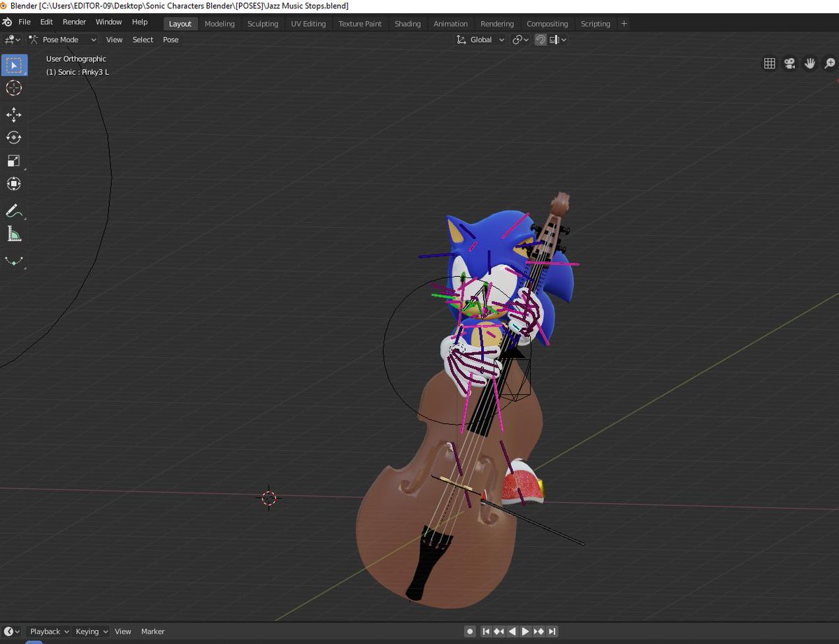Open the Render menu
The height and width of the screenshot is (644, 839).
click(74, 22)
